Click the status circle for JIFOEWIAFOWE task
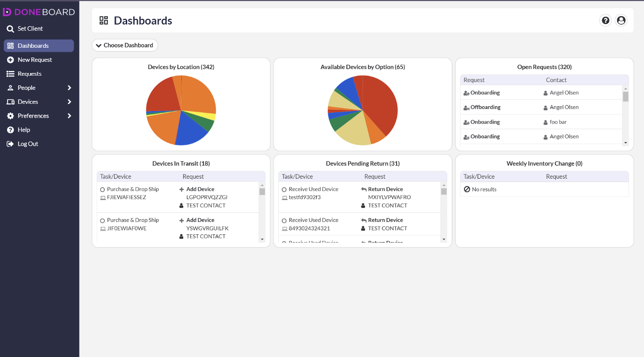Screen dimensions: 644x357 click(103, 220)
